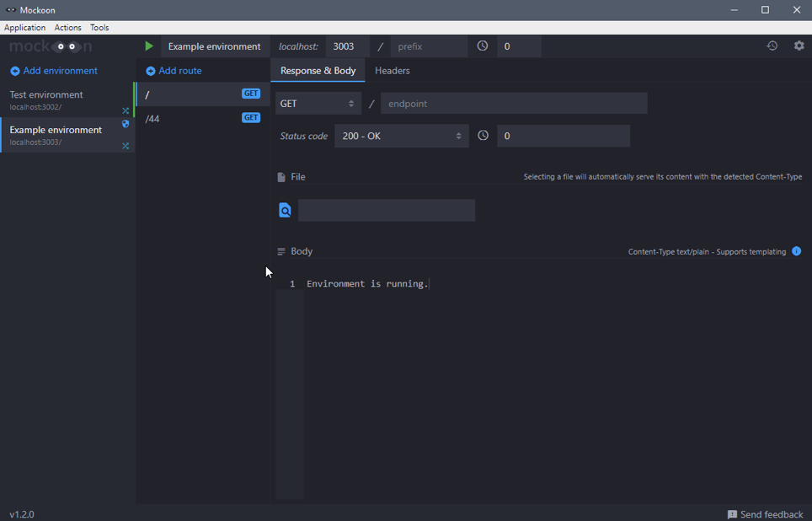The image size is (812, 521).
Task: Click the plus icon for Add environment
Action: click(x=15, y=71)
